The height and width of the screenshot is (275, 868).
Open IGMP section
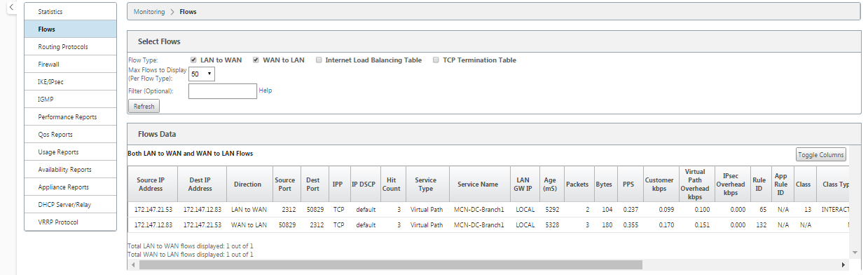tap(70, 100)
